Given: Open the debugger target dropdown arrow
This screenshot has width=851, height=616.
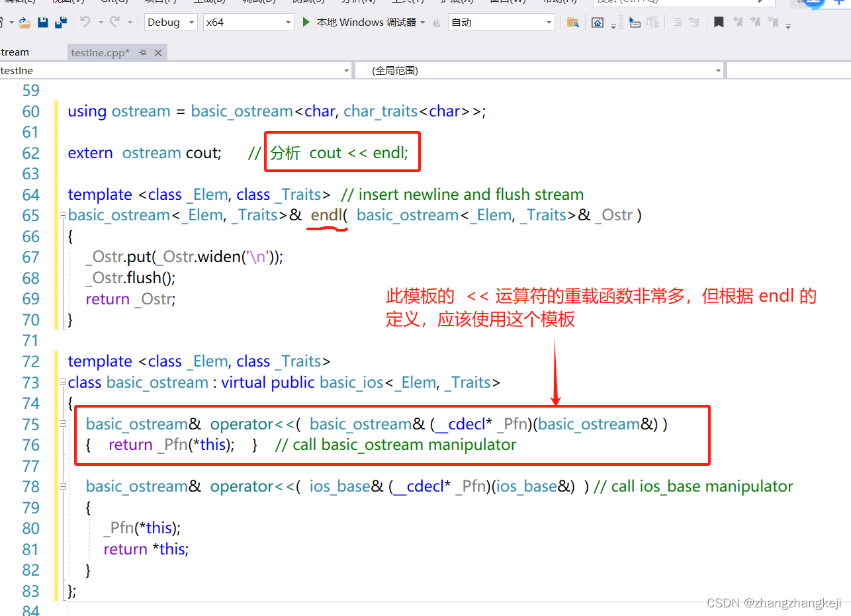Looking at the screenshot, I should 423,22.
